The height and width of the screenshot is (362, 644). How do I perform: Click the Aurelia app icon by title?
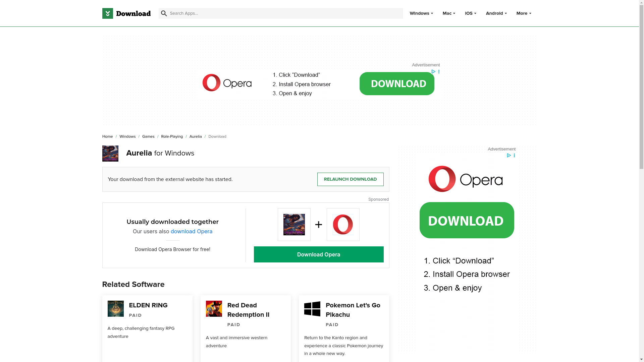point(110,154)
